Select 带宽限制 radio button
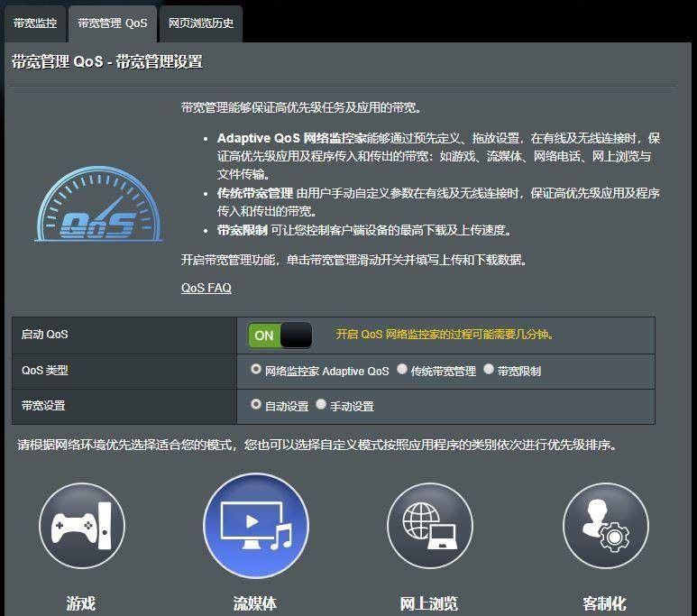Screen dimensions: 697x616 click(x=489, y=369)
